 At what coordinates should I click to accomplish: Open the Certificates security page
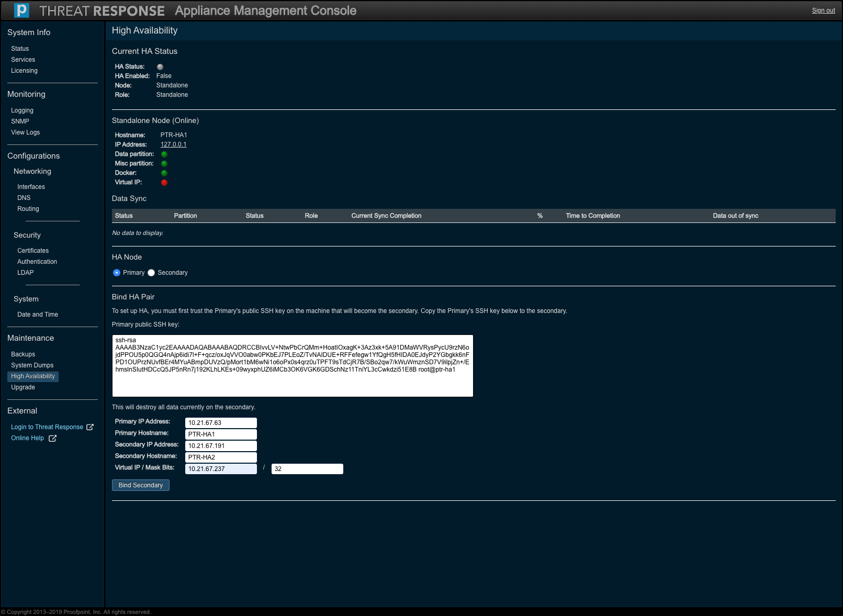33,251
